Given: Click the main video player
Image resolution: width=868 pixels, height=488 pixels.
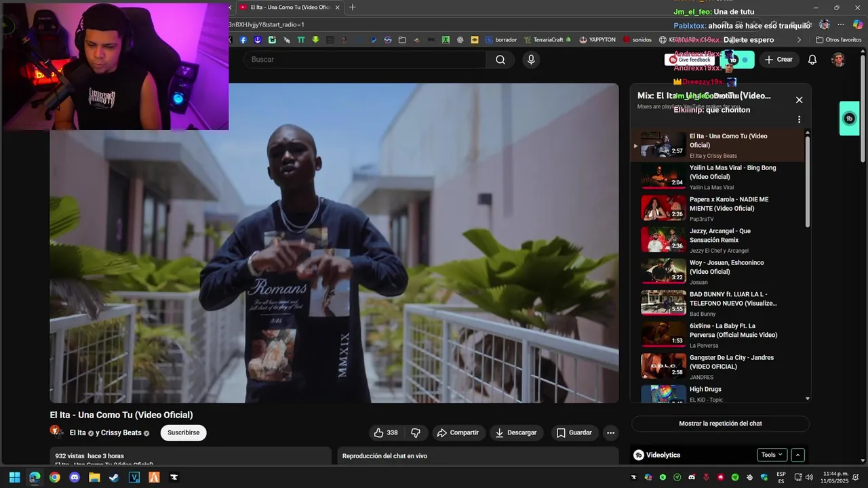Looking at the screenshot, I should (334, 243).
